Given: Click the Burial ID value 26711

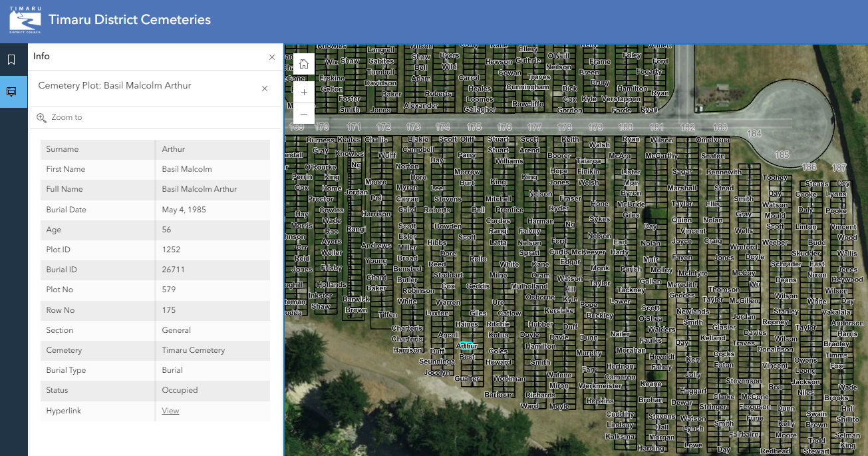Looking at the screenshot, I should point(173,270).
